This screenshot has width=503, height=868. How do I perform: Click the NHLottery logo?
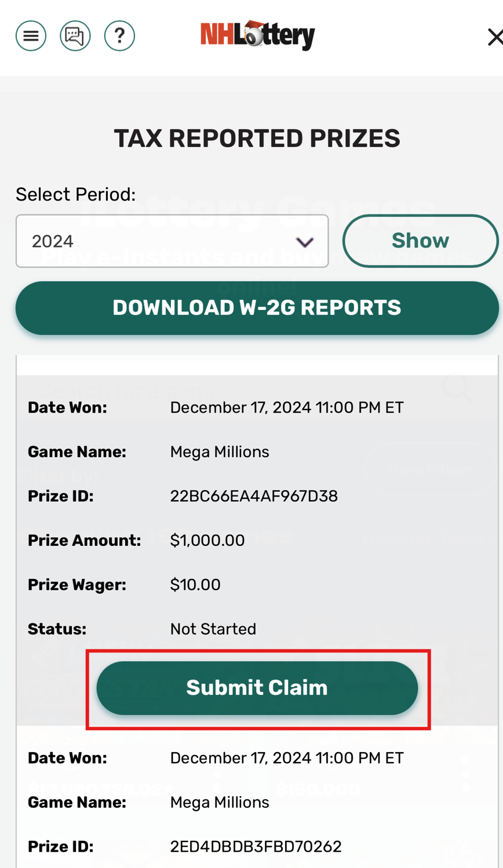pos(257,35)
